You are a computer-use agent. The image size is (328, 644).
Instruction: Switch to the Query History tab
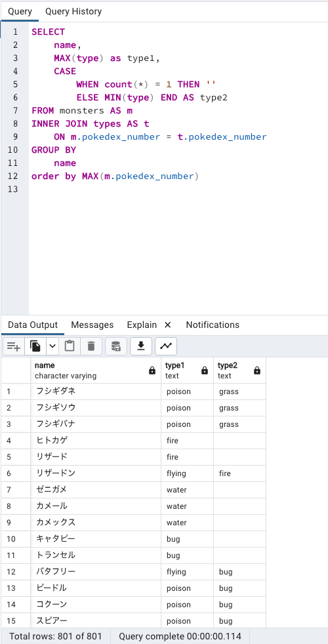coord(73,12)
